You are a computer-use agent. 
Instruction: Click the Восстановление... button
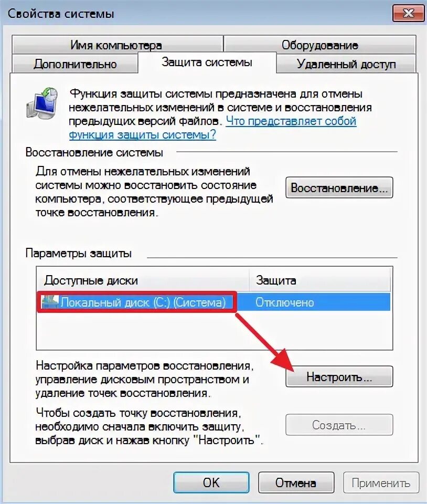(339, 187)
